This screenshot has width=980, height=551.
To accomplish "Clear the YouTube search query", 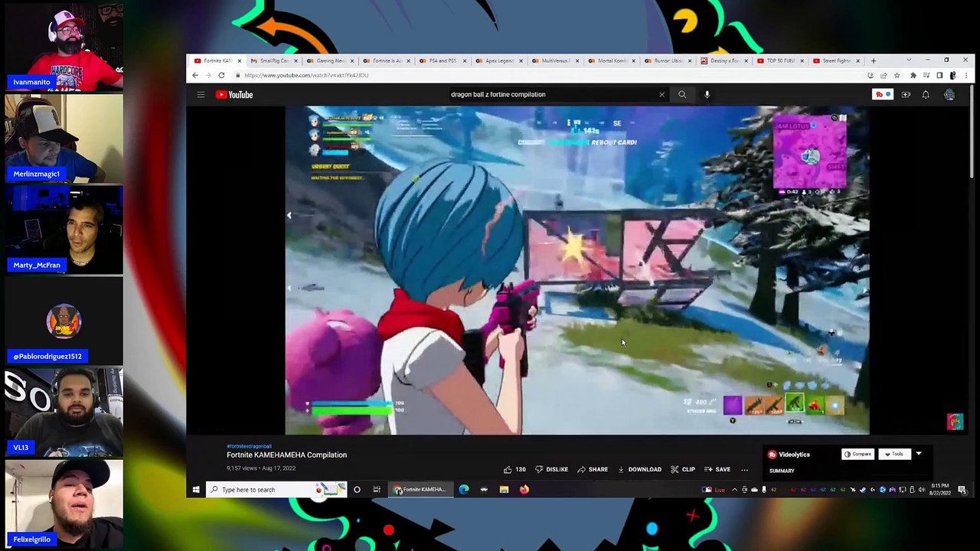I will 661,95.
